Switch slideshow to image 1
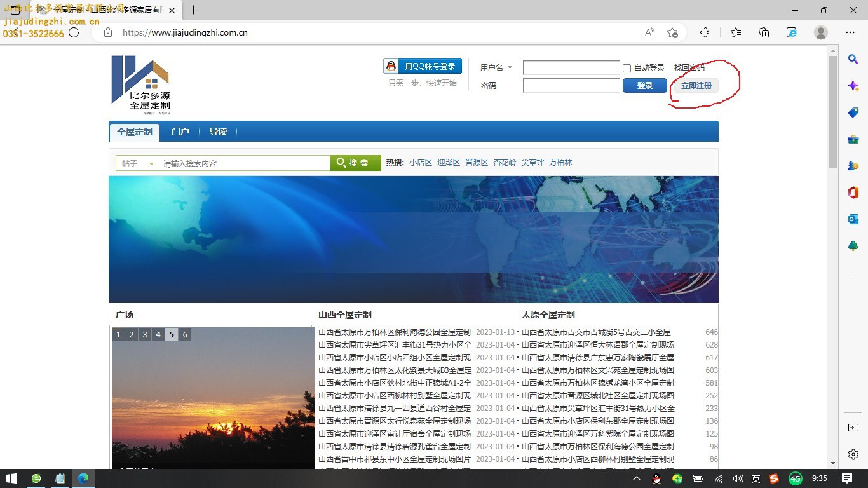The image size is (868, 488). (x=118, y=334)
